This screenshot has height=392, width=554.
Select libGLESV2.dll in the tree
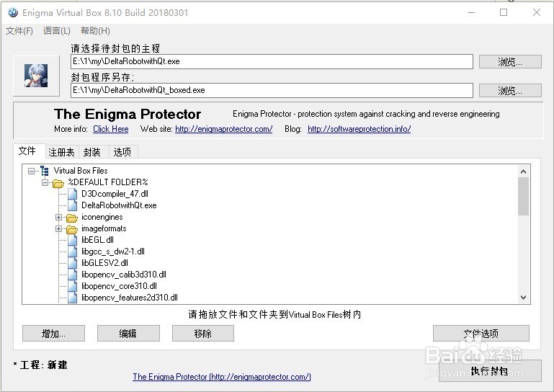coord(104,263)
